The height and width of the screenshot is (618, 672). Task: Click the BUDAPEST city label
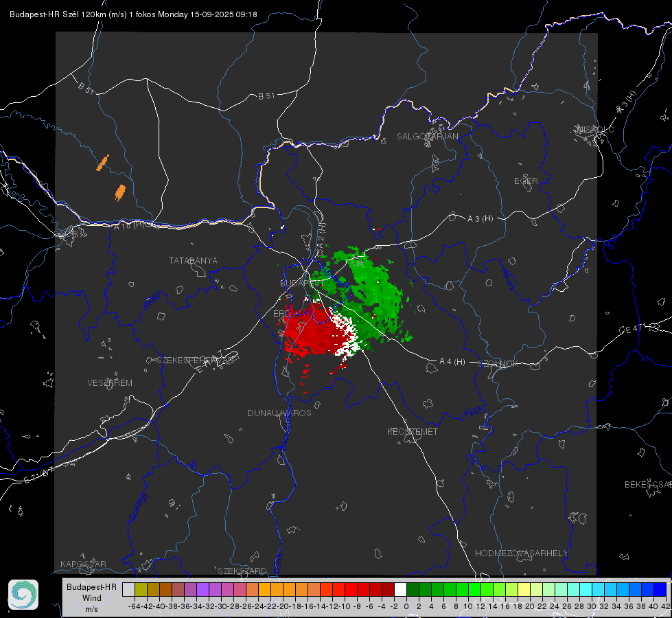[302, 283]
